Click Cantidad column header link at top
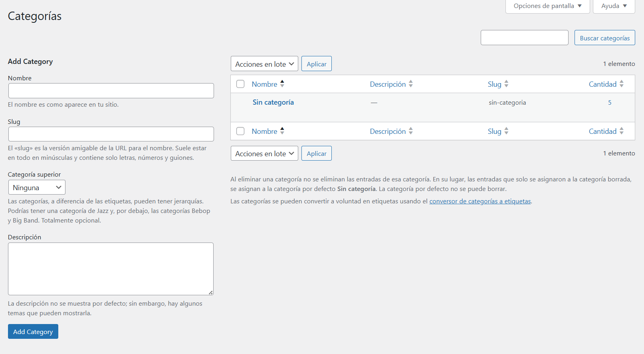Screen dimensions: 644x354 pos(602,84)
